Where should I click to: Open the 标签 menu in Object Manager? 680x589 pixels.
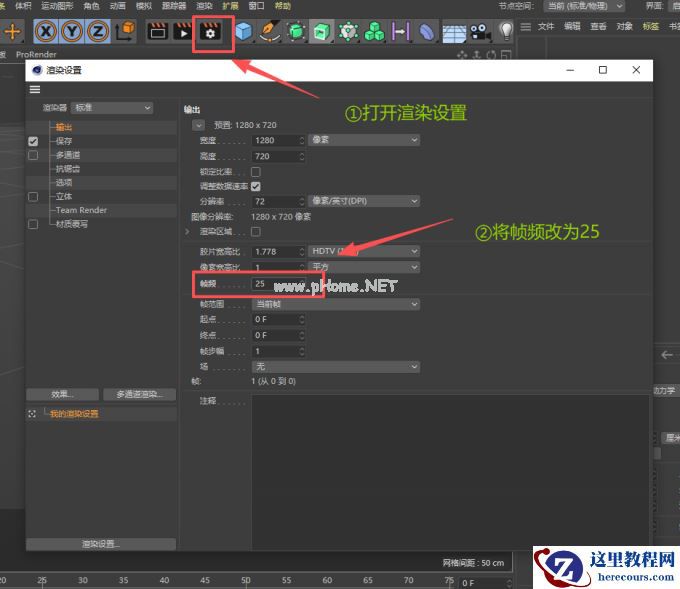651,26
